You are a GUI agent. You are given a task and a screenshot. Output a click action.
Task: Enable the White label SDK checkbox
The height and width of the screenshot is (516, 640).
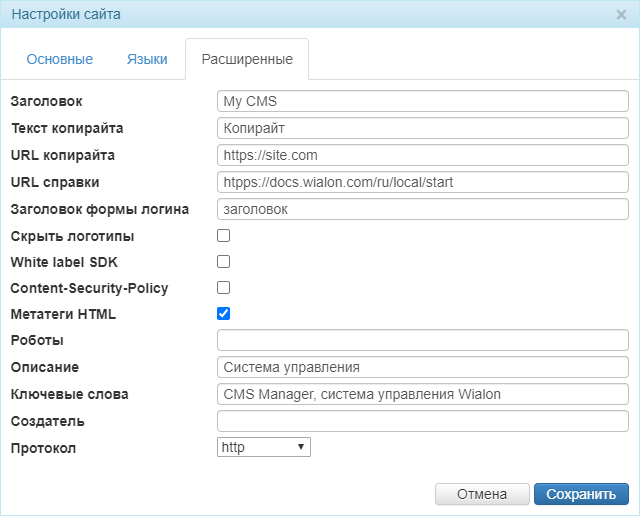224,262
